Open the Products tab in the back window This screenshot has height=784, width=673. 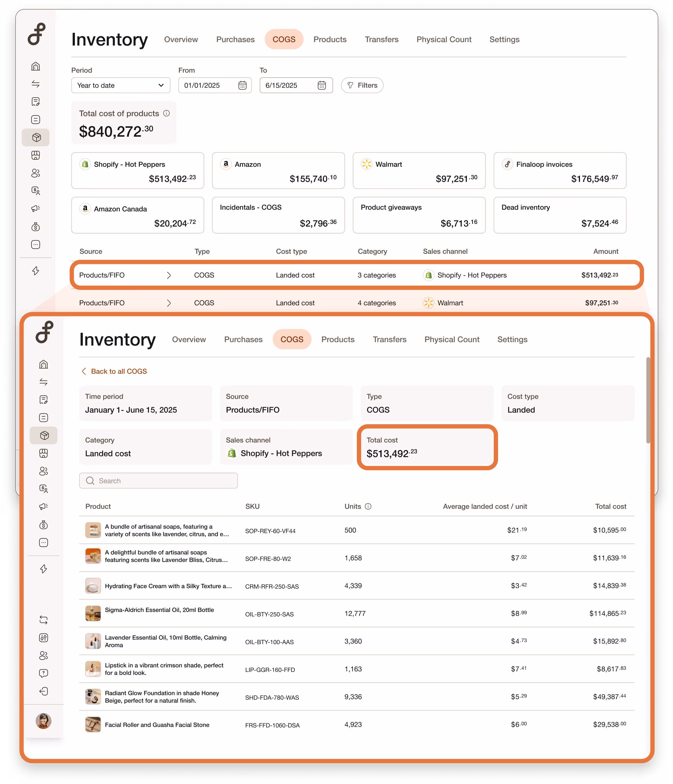click(330, 39)
